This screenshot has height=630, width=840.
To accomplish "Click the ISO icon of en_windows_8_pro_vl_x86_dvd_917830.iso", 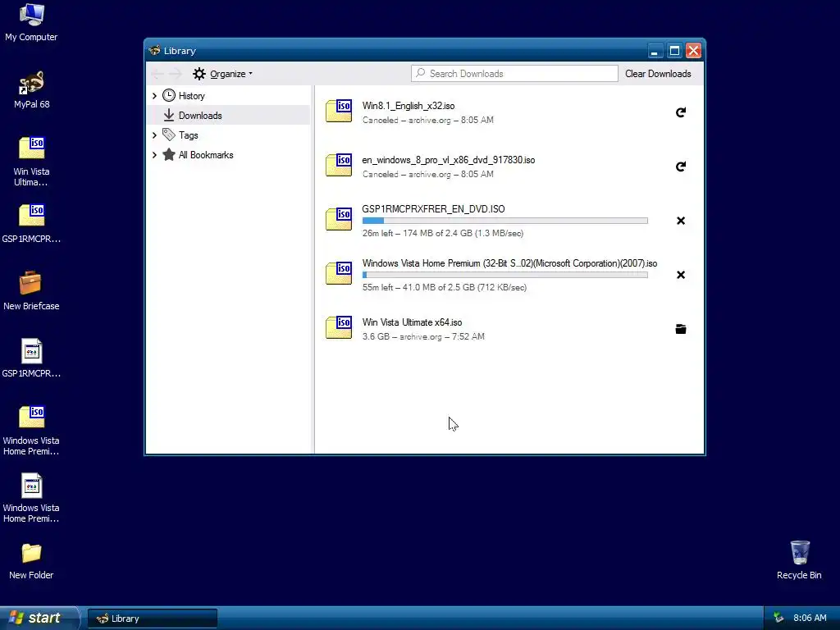I will click(x=339, y=165).
